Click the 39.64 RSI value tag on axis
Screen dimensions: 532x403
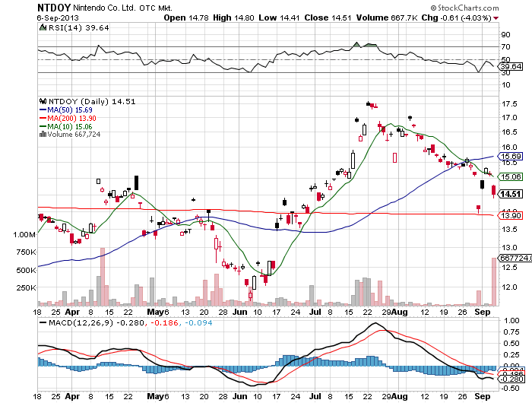click(511, 67)
